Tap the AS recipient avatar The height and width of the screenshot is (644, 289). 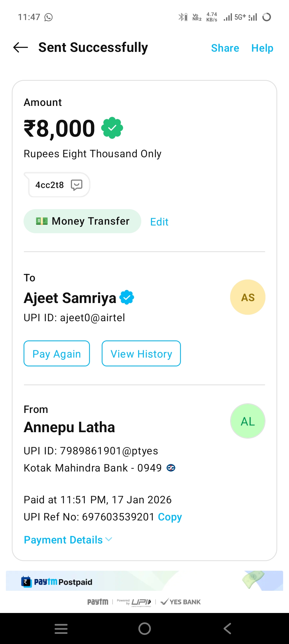[248, 297]
